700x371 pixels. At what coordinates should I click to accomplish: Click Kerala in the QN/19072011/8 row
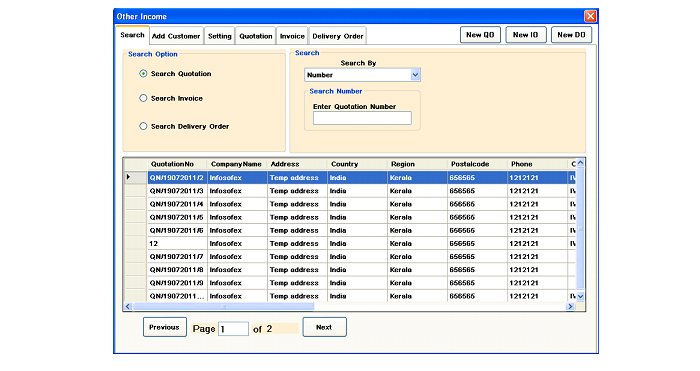[417, 270]
